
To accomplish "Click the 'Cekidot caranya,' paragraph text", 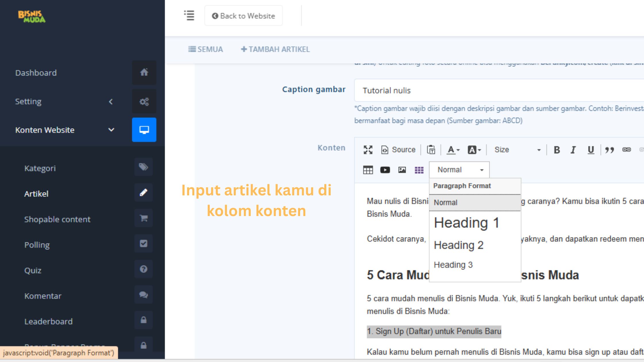I will (x=396, y=239).
